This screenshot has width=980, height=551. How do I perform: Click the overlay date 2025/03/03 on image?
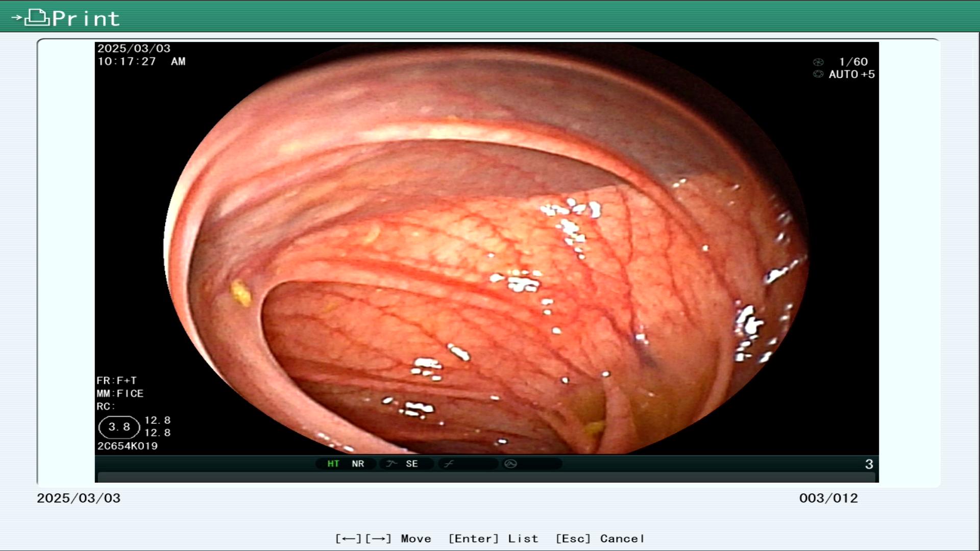tap(134, 48)
